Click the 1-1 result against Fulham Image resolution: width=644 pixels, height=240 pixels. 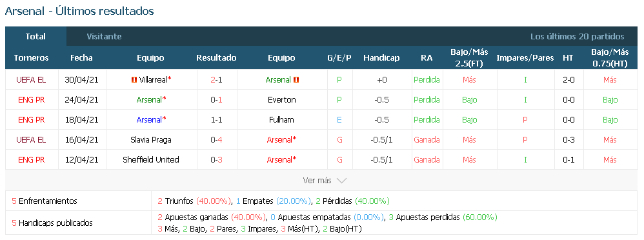click(x=216, y=120)
